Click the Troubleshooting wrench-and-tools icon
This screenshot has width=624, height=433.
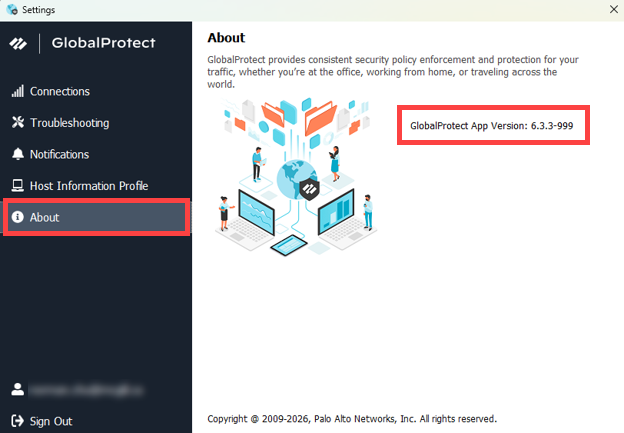(18, 122)
